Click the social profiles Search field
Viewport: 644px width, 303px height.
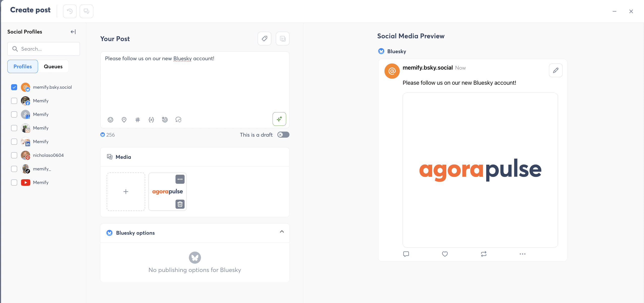44,49
